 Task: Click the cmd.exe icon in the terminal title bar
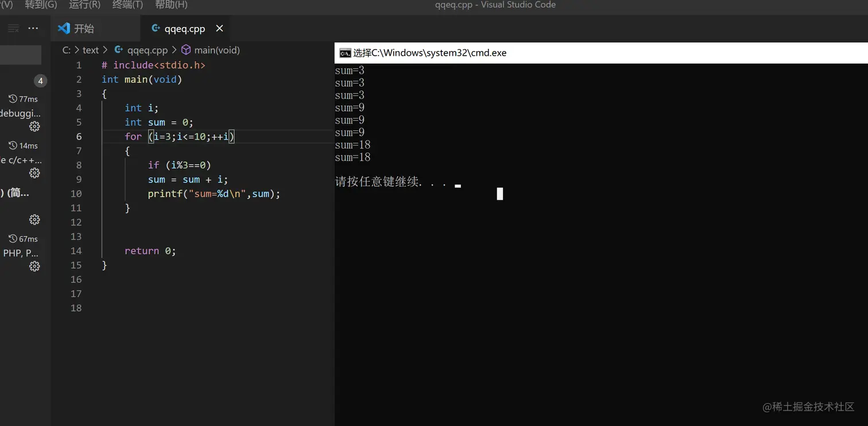click(345, 52)
